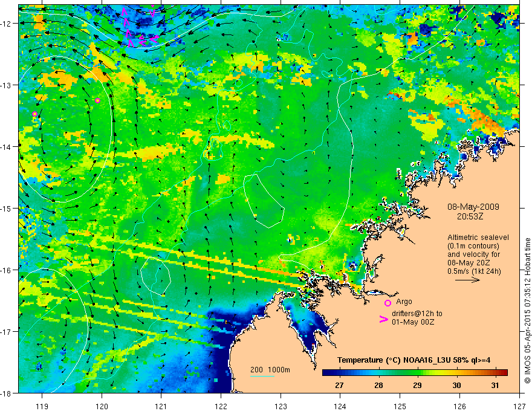Select the Argo float marker near 119E 13.5S
Screen dimensions: 532x411
(34, 114)
